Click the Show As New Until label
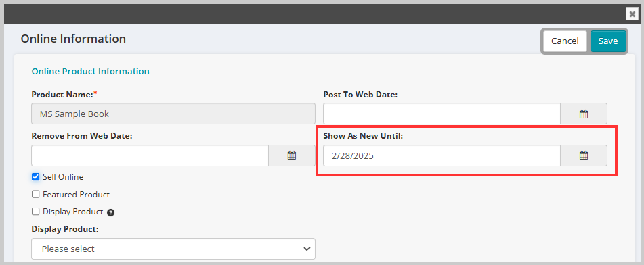 (363, 136)
